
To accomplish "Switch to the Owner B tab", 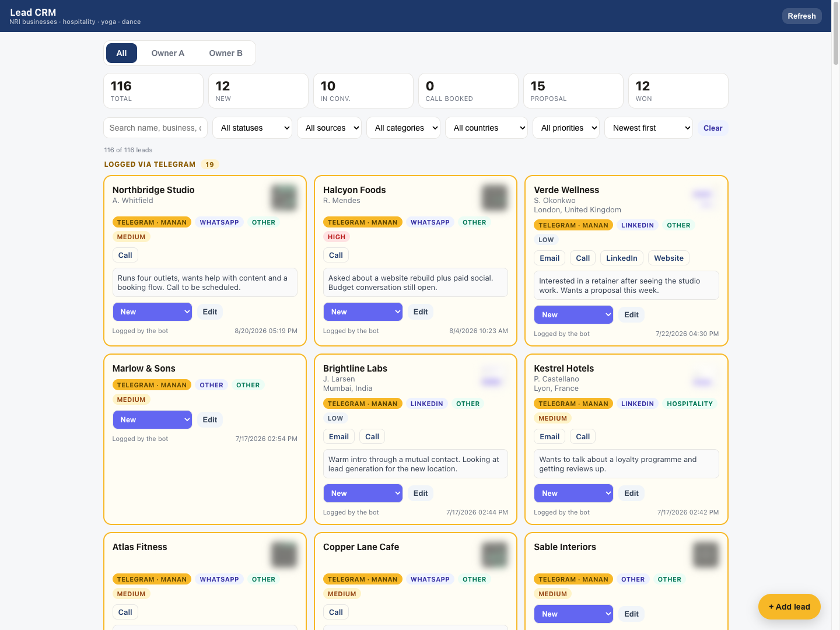I will 226,53.
